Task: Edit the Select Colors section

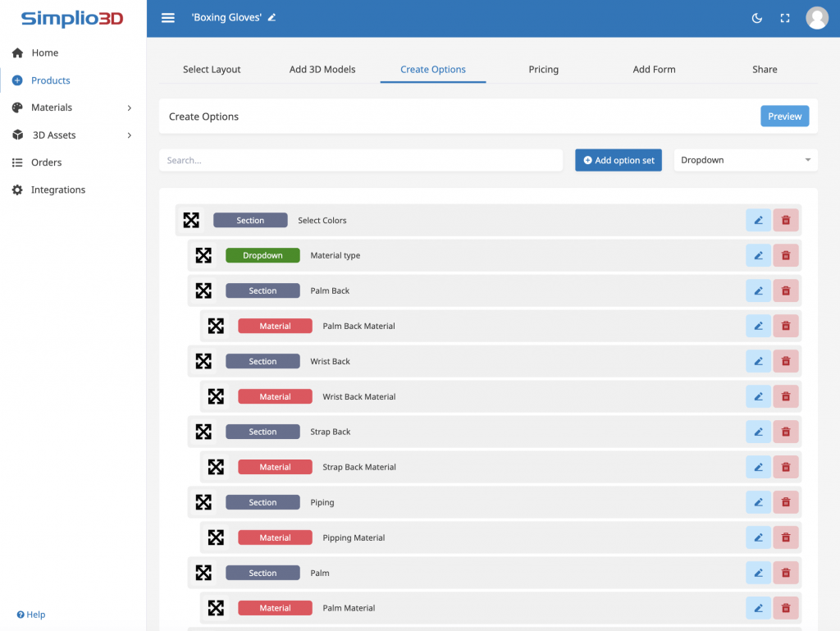Action: 758,220
